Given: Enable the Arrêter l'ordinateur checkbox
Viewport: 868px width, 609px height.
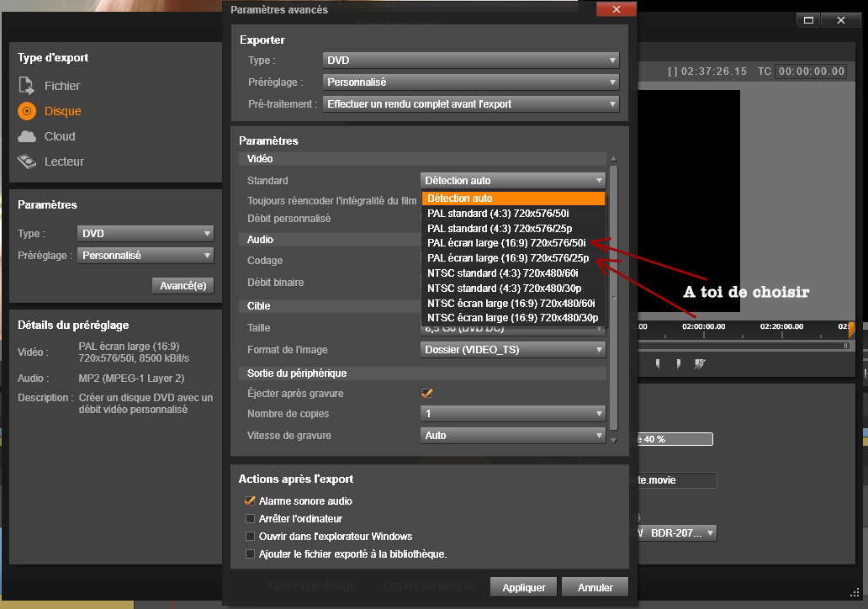Looking at the screenshot, I should (x=249, y=519).
